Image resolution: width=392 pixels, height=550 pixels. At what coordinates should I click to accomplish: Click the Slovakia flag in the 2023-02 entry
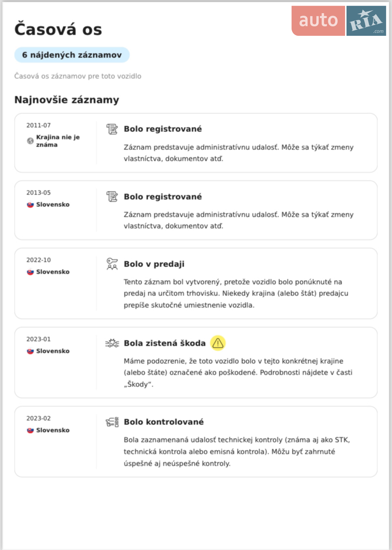point(30,431)
